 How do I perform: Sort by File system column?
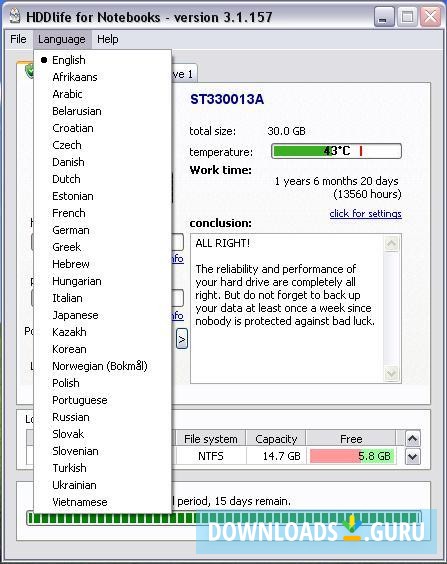210,439
